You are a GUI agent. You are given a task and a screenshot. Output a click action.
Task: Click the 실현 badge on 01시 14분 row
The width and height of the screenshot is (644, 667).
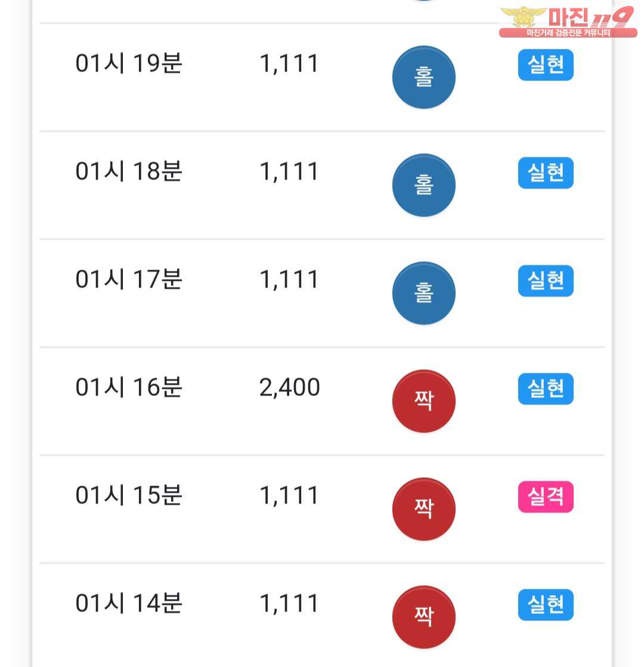pos(546,605)
